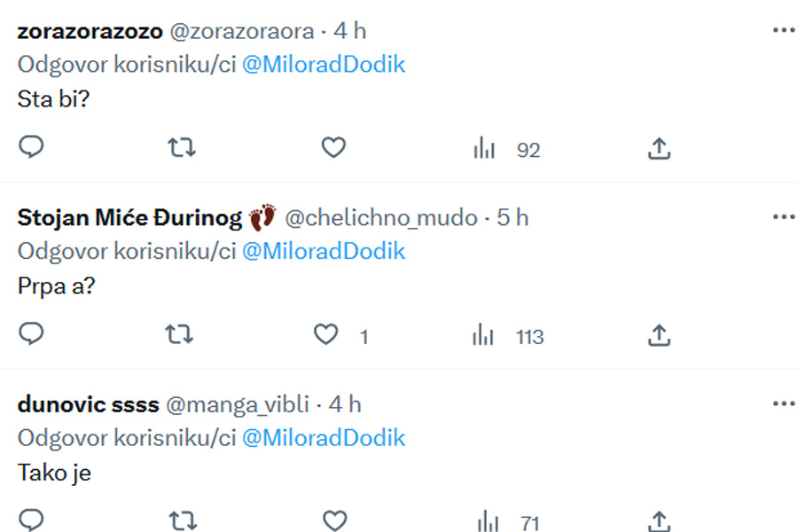This screenshot has width=798, height=532.
Task: Retweet the "Prpa a?" tweet
Action: click(179, 334)
